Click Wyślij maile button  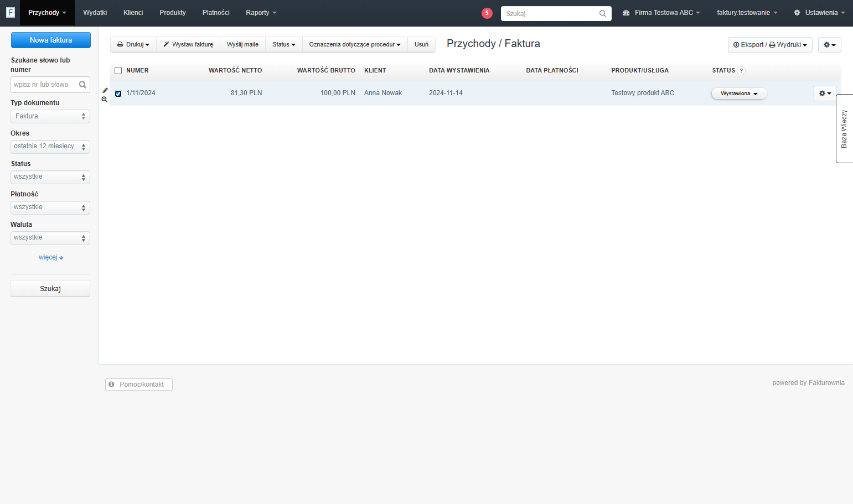click(242, 45)
